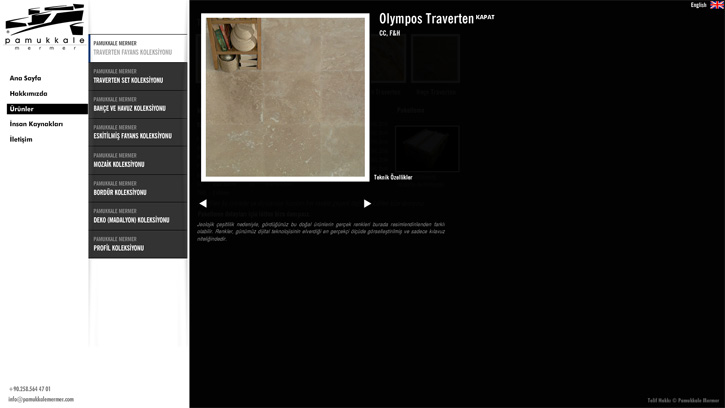Click the Pamukkale Mermer logo

[x=44, y=27]
